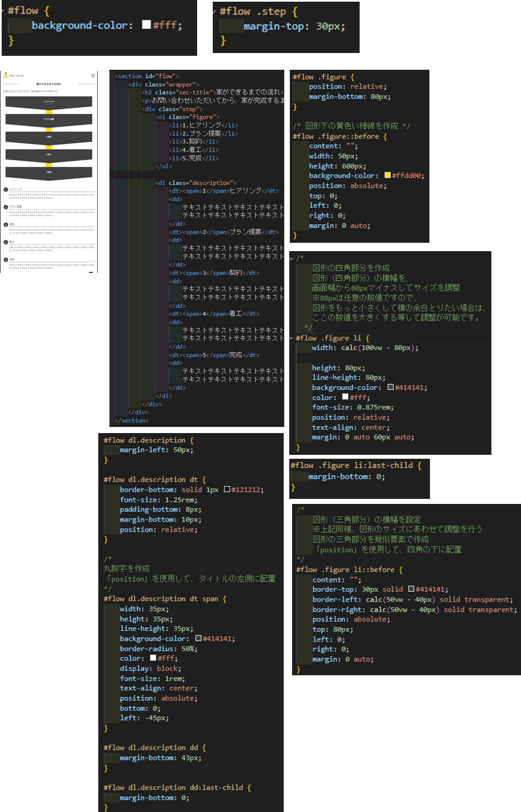Screen dimensions: 521x812
Task: Open the #414141 swatch in the border-top declaration
Action: (411, 589)
